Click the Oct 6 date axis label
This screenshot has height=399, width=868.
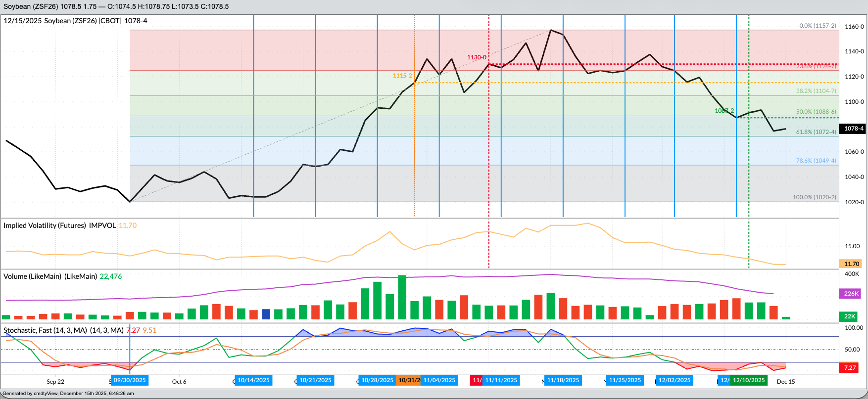(179, 382)
